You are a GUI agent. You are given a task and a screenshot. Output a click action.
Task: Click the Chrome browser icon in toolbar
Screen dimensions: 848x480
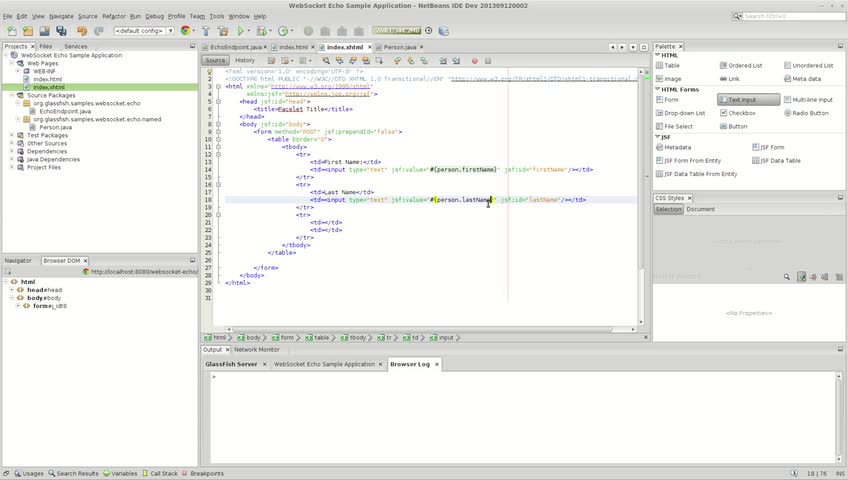click(x=185, y=31)
